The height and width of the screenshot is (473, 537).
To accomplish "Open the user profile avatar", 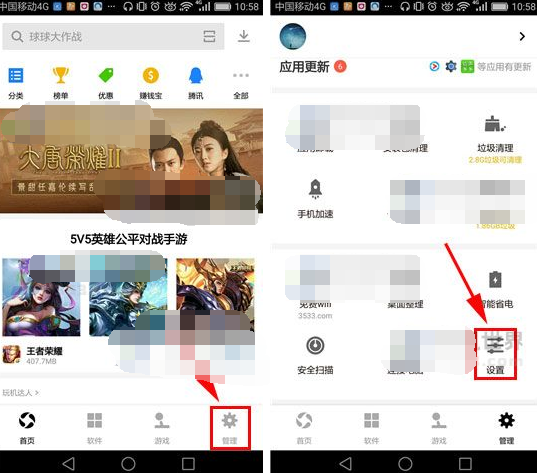I will 292,36.
